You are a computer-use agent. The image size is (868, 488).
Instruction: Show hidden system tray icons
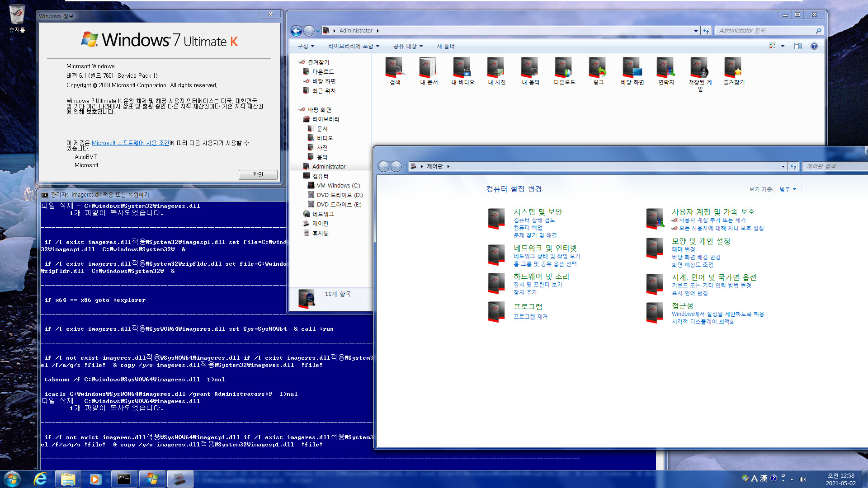point(792,479)
